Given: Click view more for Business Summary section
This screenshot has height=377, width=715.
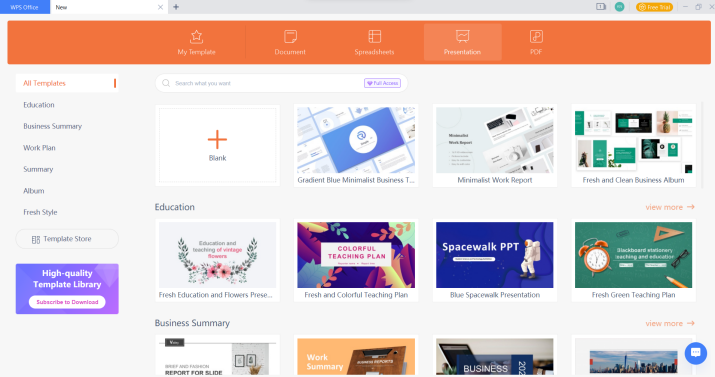Looking at the screenshot, I should click(670, 323).
